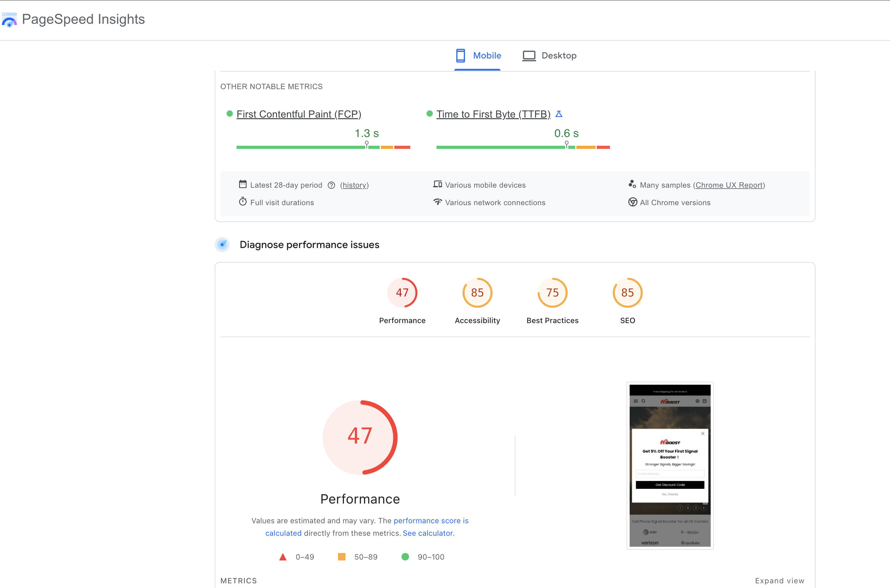Select the SEO score gauge
890x588 pixels.
[627, 292]
